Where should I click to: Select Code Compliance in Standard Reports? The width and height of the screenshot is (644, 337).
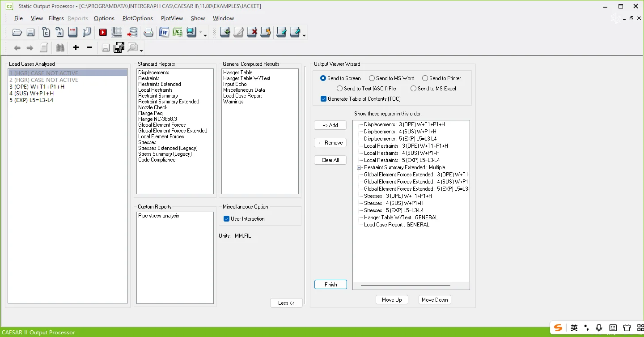[x=157, y=160]
